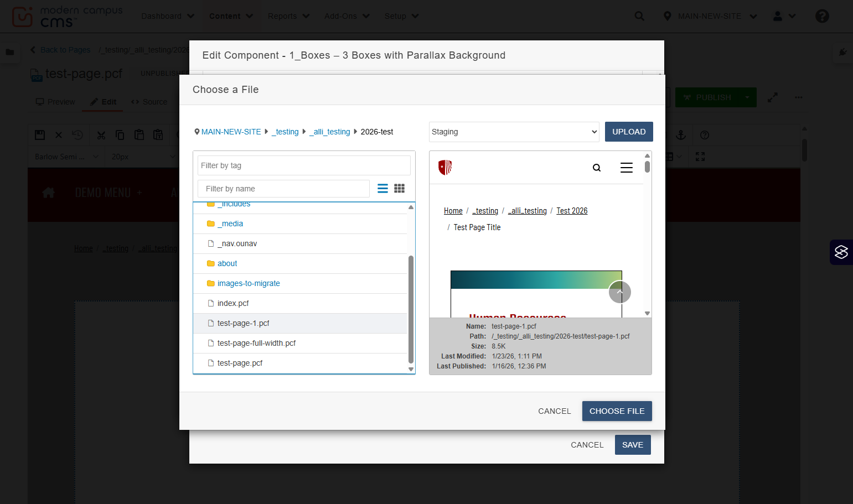The image size is (853, 504).
Task: Click shield logo in preview pane
Action: (x=445, y=167)
